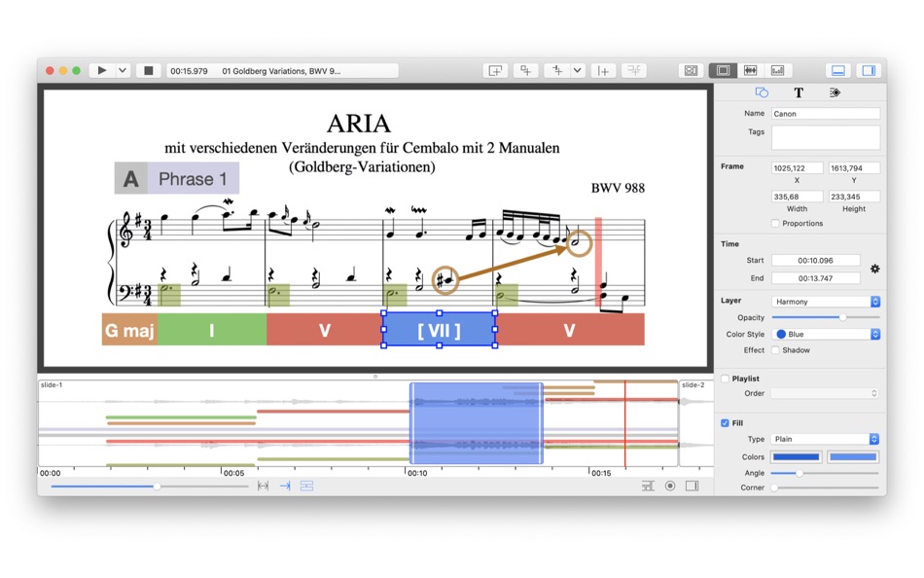Enable the Shadow effect checkbox
The height and width of the screenshot is (578, 924).
[775, 350]
